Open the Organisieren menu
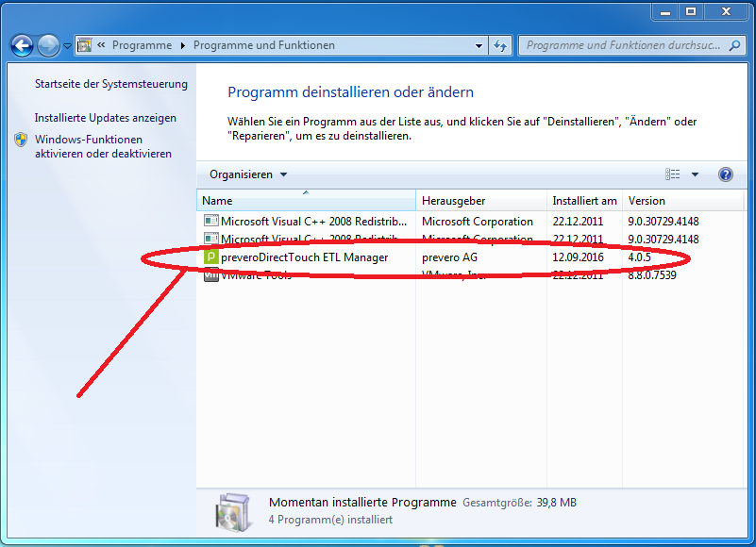 coord(248,174)
